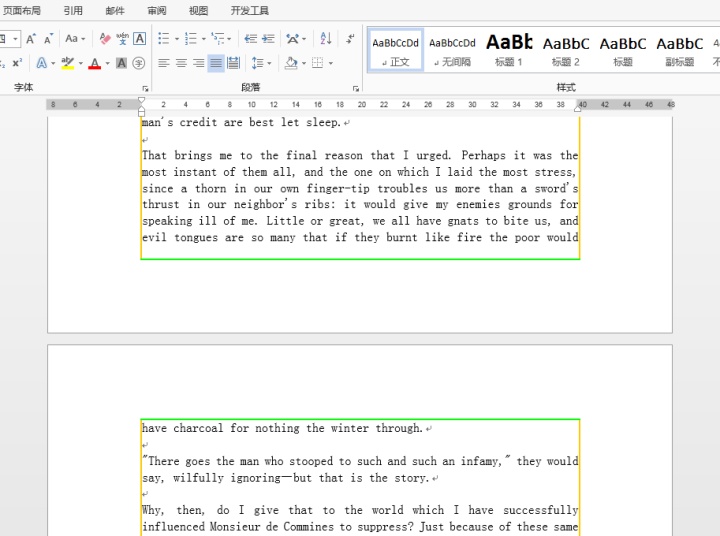Center align text
The image size is (720, 536).
[181, 63]
